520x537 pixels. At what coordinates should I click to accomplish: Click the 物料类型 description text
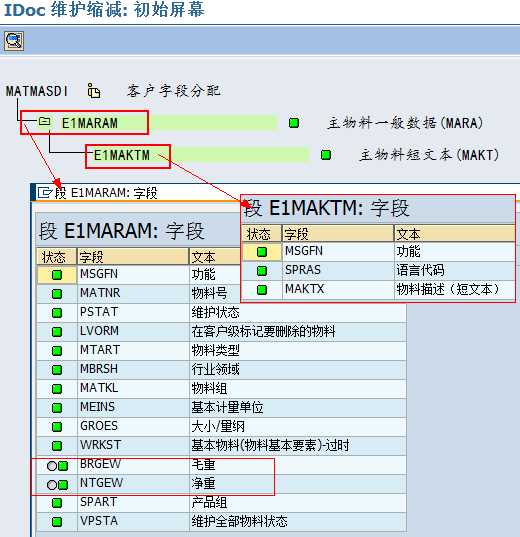[215, 350]
